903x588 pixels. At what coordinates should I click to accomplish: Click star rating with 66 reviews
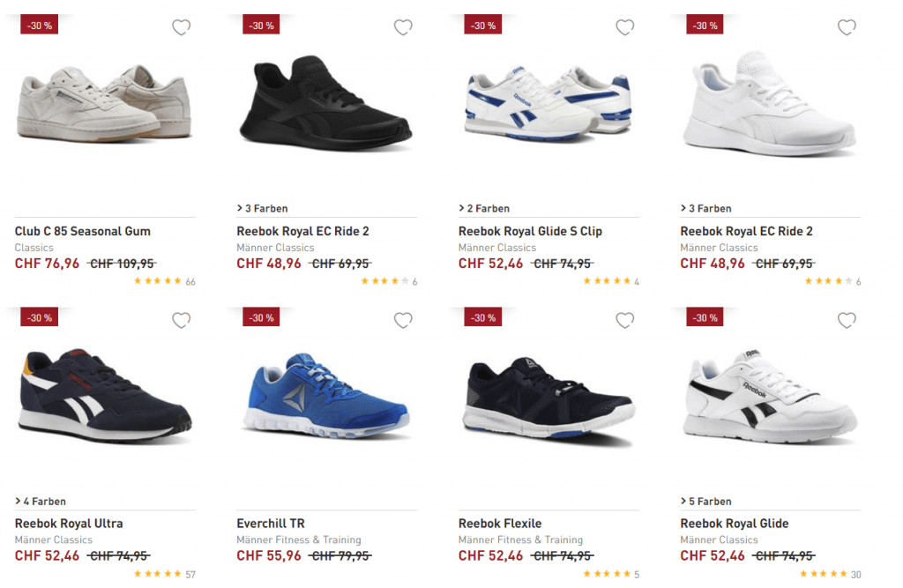[x=159, y=281]
